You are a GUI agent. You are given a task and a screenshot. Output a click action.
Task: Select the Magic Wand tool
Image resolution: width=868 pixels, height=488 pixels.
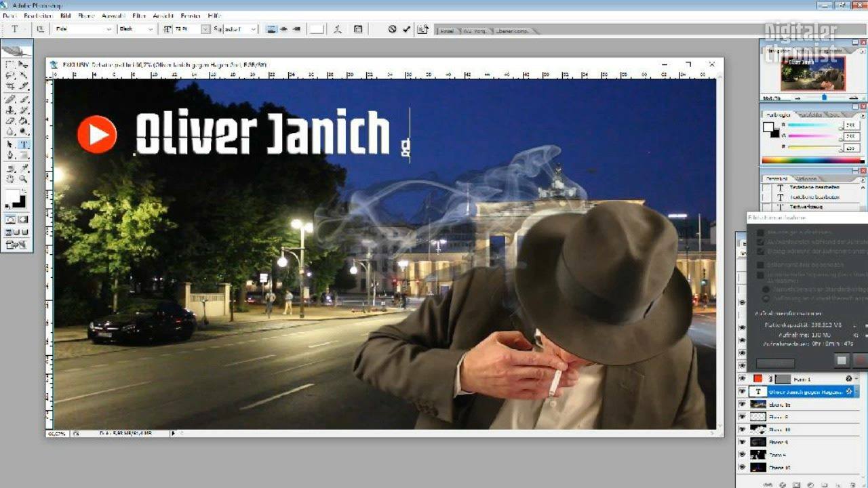click(x=23, y=75)
